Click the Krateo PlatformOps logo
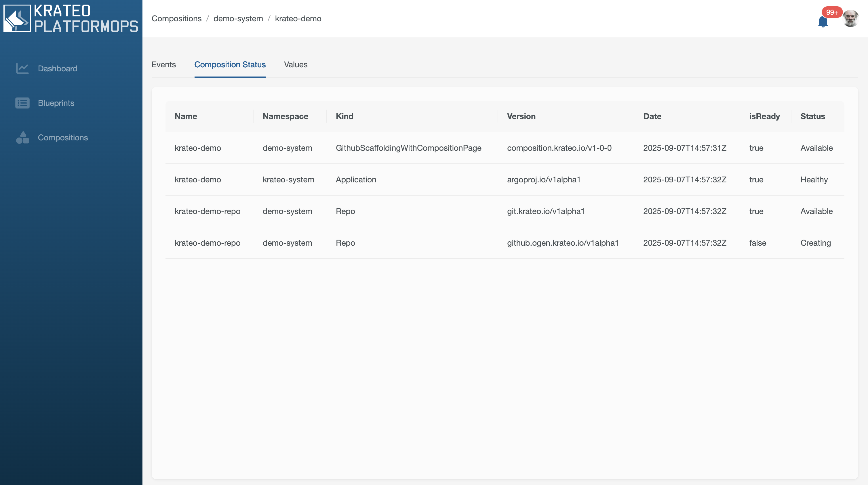 pyautogui.click(x=71, y=18)
